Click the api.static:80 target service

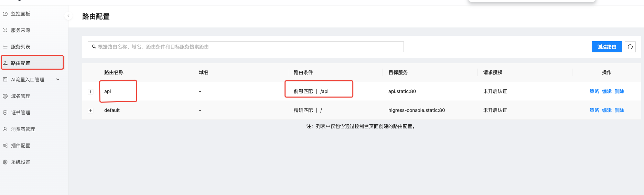click(402, 91)
